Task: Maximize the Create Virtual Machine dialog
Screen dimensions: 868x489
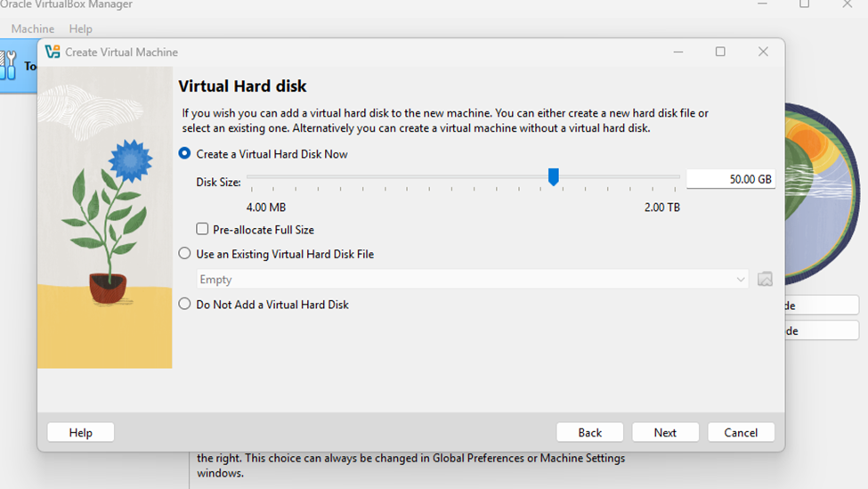Action: coord(720,52)
